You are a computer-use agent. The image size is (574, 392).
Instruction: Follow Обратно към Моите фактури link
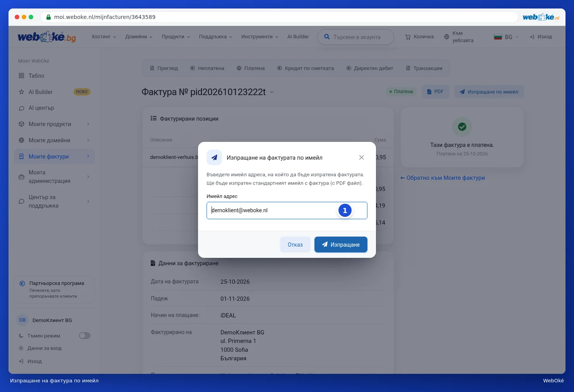[x=442, y=178]
